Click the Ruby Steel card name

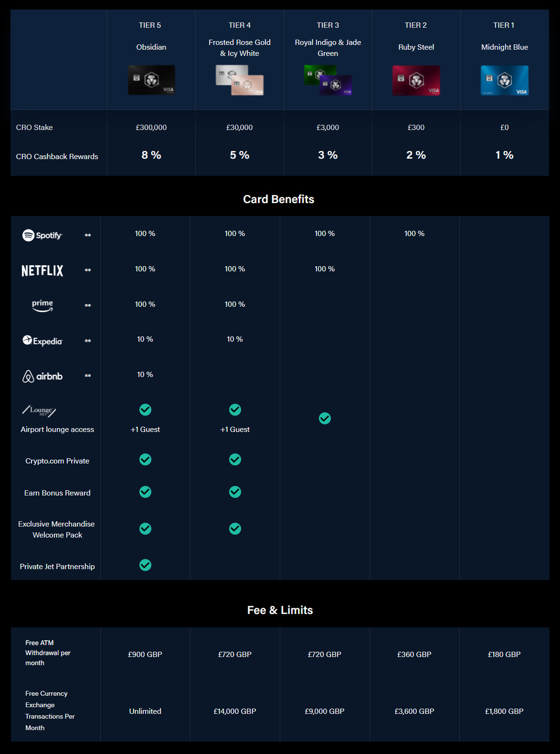coord(416,47)
